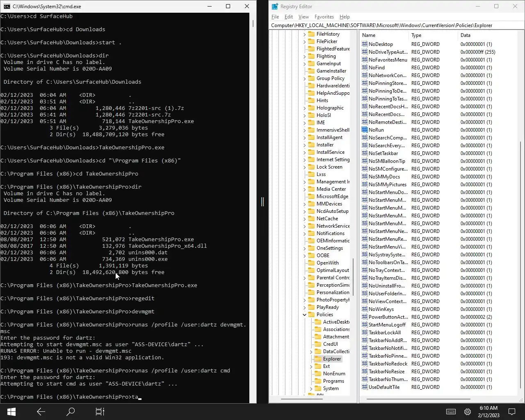Screen dimensions: 525x420
Task: Select the CredUI key in the tree
Action: click(331, 344)
